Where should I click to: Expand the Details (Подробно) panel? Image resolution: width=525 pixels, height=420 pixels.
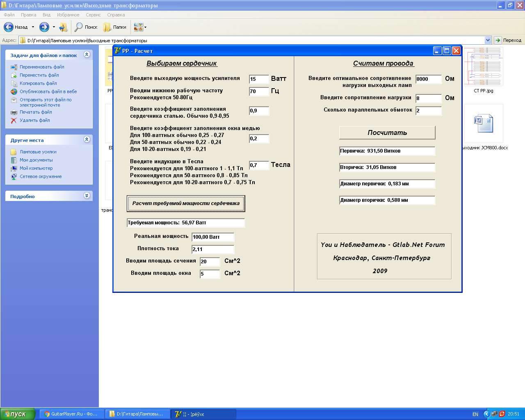pyautogui.click(x=87, y=196)
